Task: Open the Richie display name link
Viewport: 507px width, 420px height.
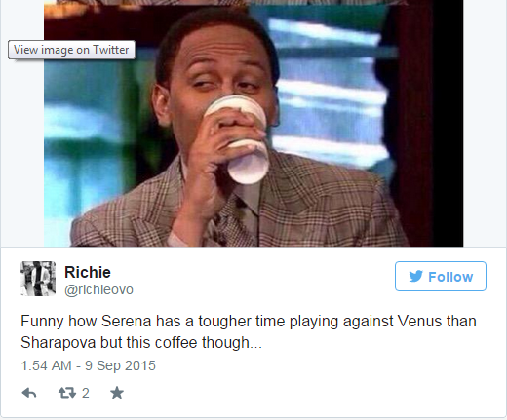Action: click(88, 272)
